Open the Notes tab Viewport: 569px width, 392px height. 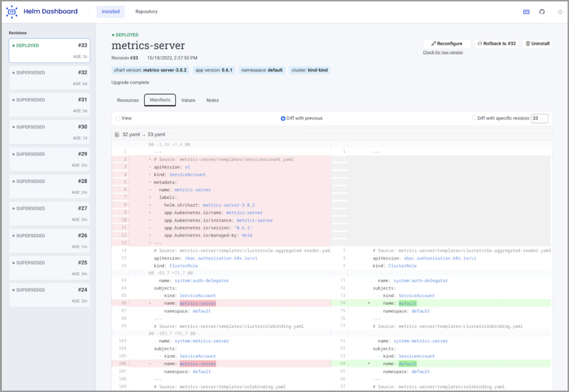pyautogui.click(x=212, y=100)
